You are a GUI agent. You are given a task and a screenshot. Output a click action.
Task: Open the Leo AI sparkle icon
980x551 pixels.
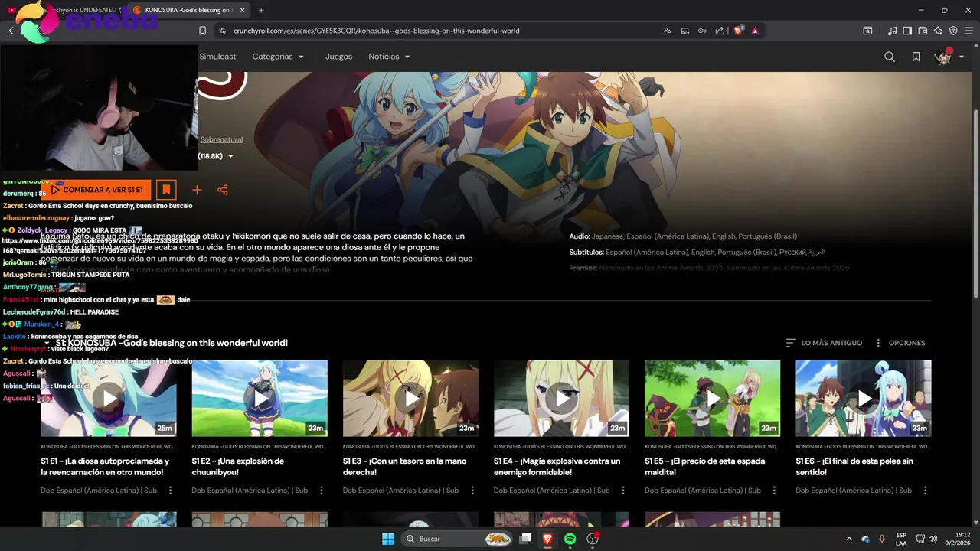(938, 31)
